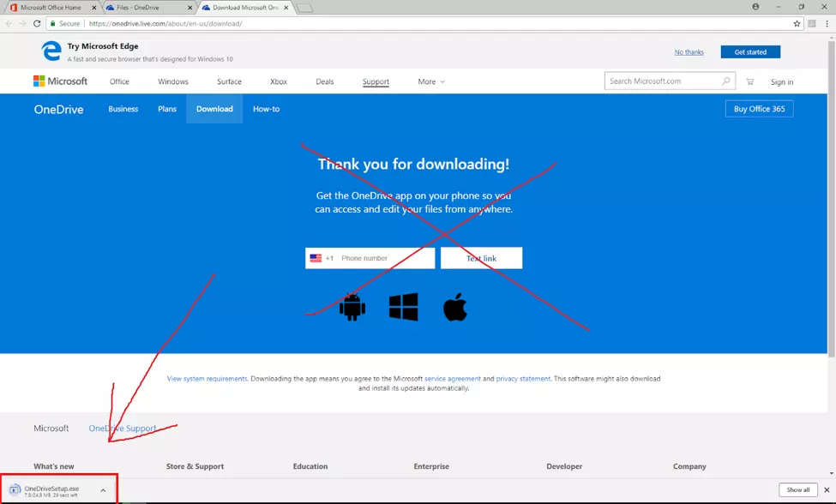This screenshot has width=836, height=504.
Task: Click Show all downloads button
Action: click(x=797, y=489)
